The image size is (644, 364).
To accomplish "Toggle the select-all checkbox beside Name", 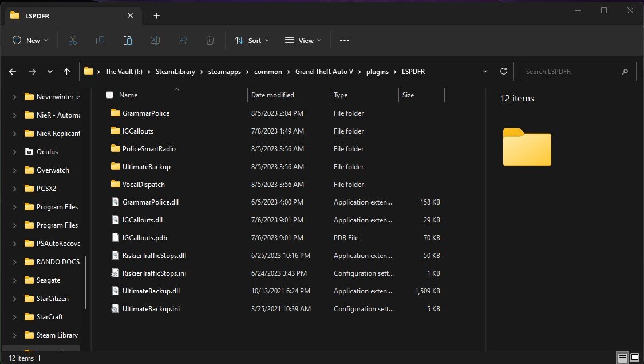I will (110, 95).
